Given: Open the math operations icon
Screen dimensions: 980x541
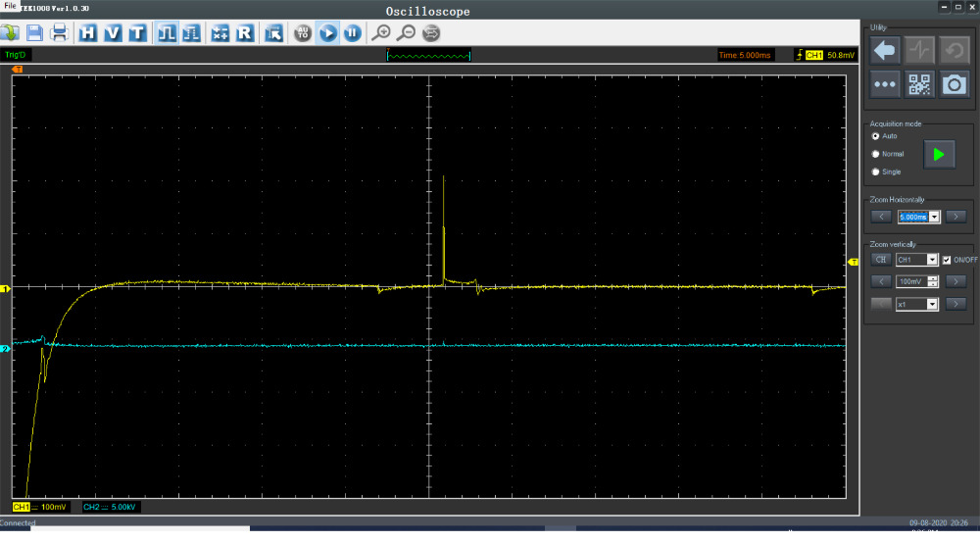Looking at the screenshot, I should pos(220,33).
